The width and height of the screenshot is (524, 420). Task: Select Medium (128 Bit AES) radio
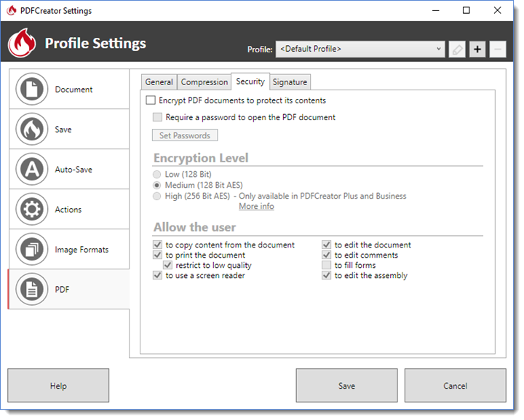156,185
